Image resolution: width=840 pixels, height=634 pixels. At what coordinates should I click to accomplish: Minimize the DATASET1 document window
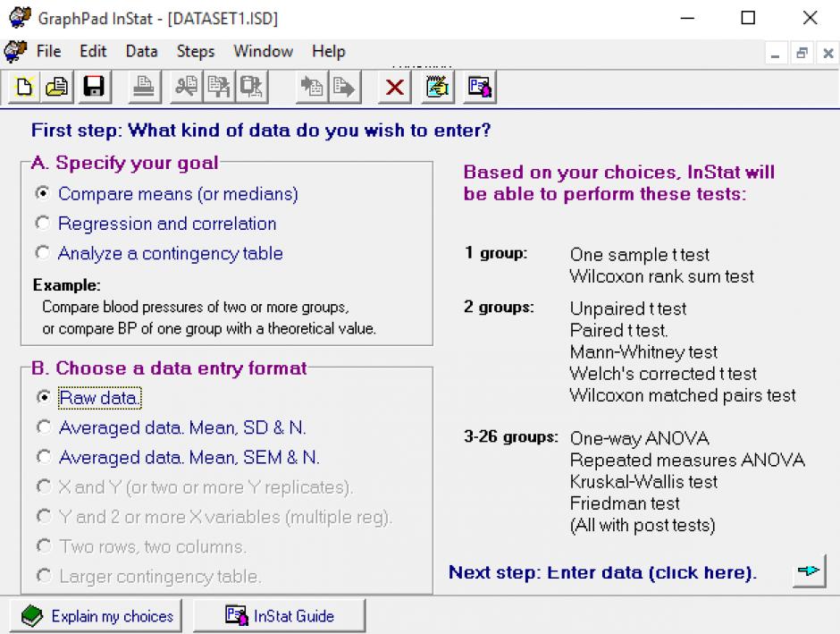pos(775,53)
